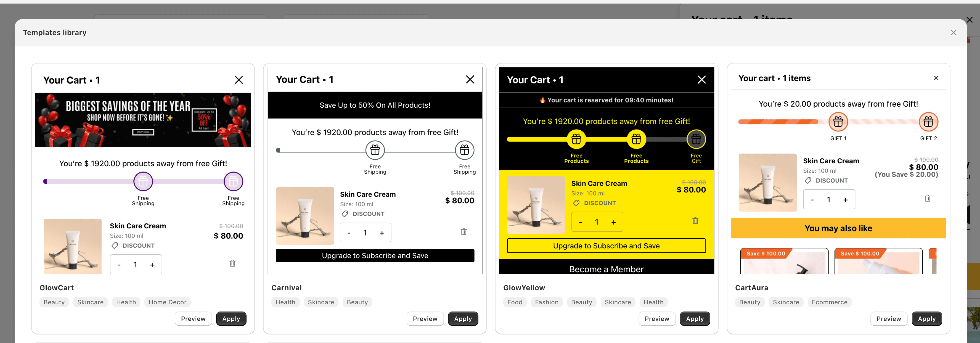Preview the GlowYellow template
Screen dimensions: 980x343
tap(657, 319)
